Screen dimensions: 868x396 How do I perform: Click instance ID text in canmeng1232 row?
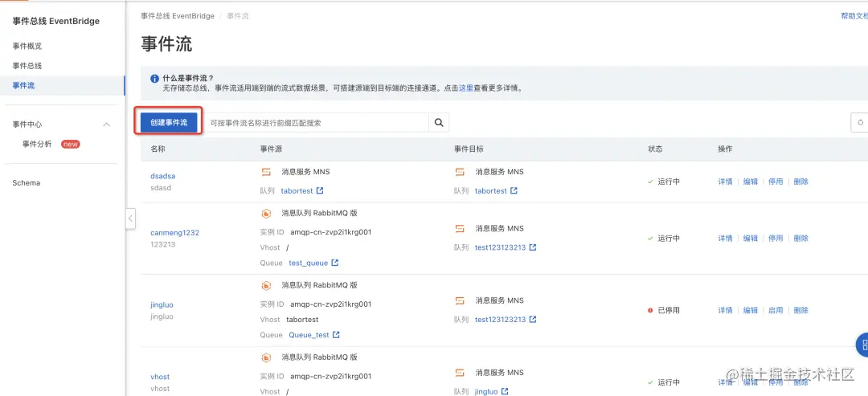tap(330, 232)
